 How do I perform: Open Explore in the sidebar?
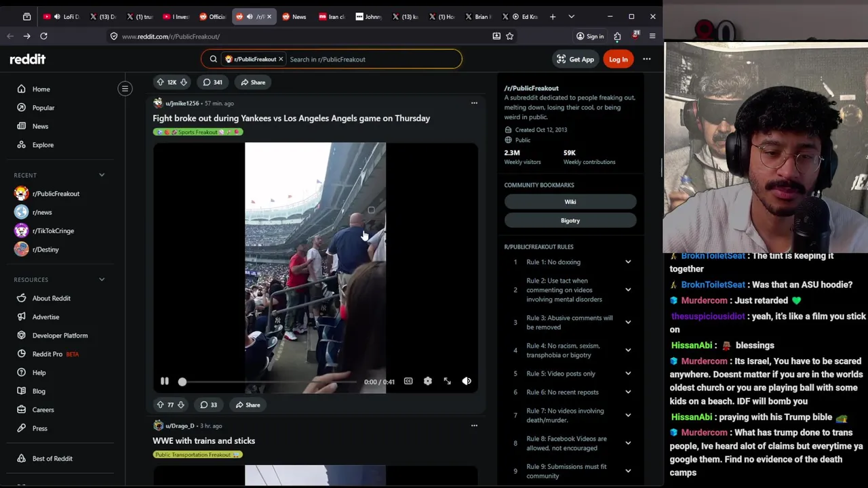(x=42, y=145)
